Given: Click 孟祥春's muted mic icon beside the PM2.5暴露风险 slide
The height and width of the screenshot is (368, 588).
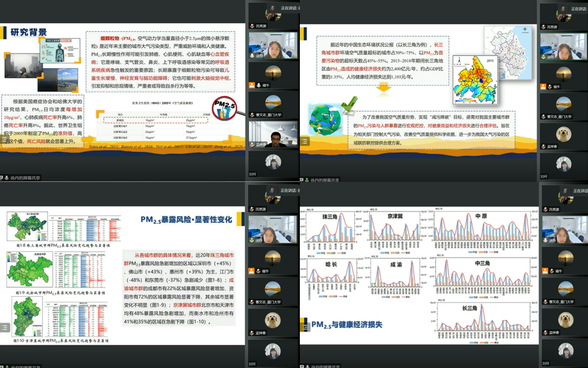Looking at the screenshot, I should pos(252,333).
